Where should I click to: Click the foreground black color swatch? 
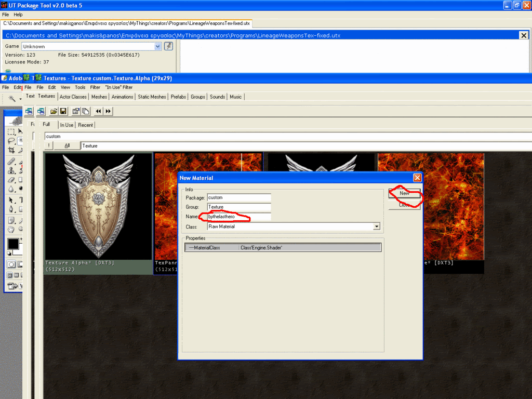13,244
